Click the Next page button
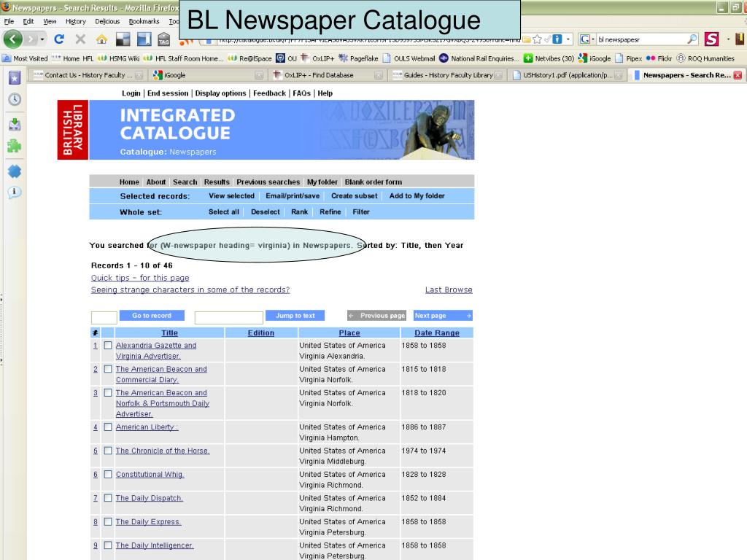 [442, 316]
